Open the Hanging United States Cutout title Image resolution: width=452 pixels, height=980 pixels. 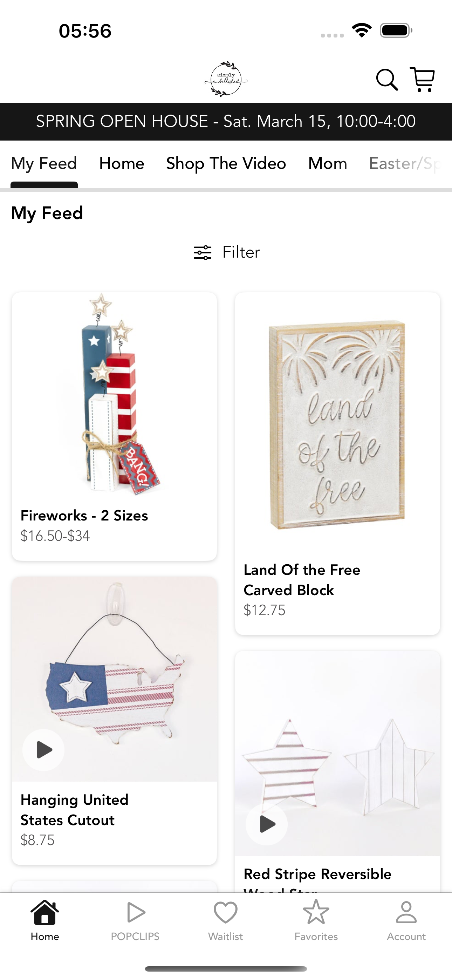75,810
